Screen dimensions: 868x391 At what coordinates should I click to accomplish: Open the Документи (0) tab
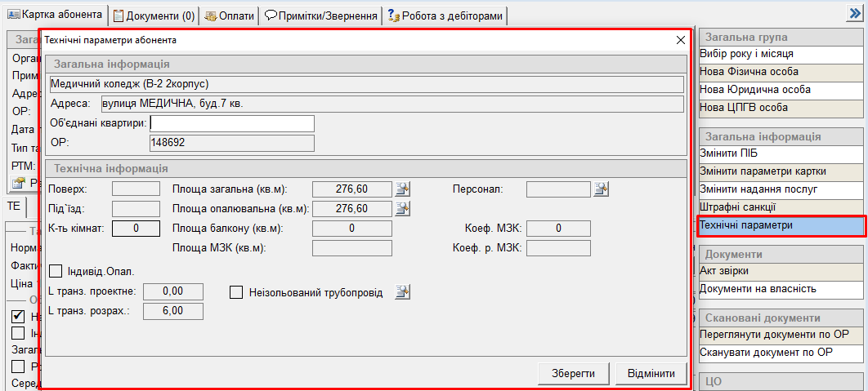coord(154,16)
